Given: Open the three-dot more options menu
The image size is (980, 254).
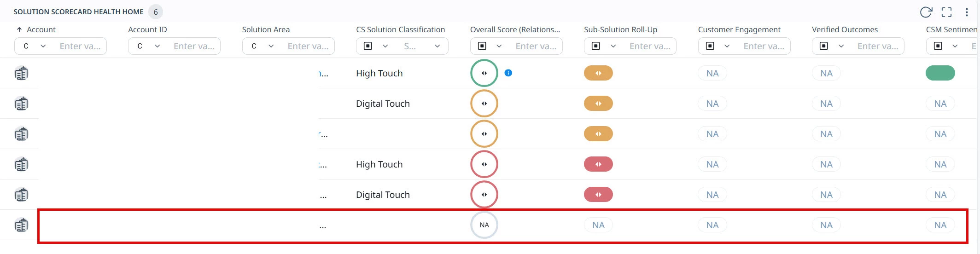Looking at the screenshot, I should tap(967, 12).
